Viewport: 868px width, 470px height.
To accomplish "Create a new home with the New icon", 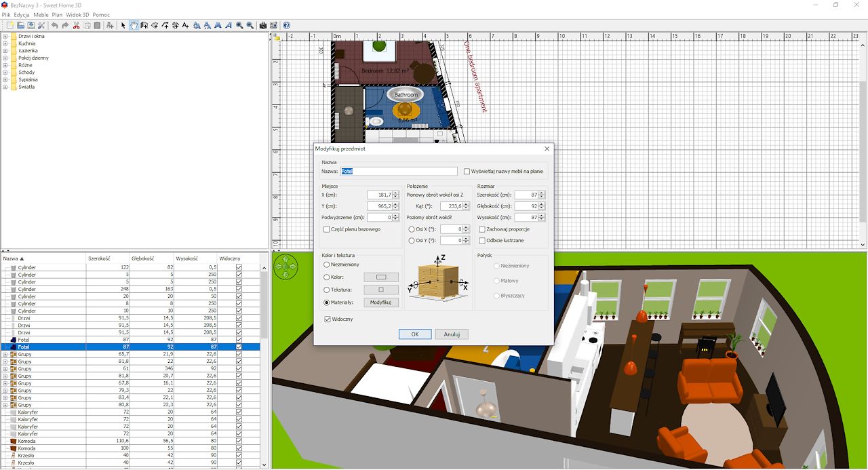I will pos(9,25).
